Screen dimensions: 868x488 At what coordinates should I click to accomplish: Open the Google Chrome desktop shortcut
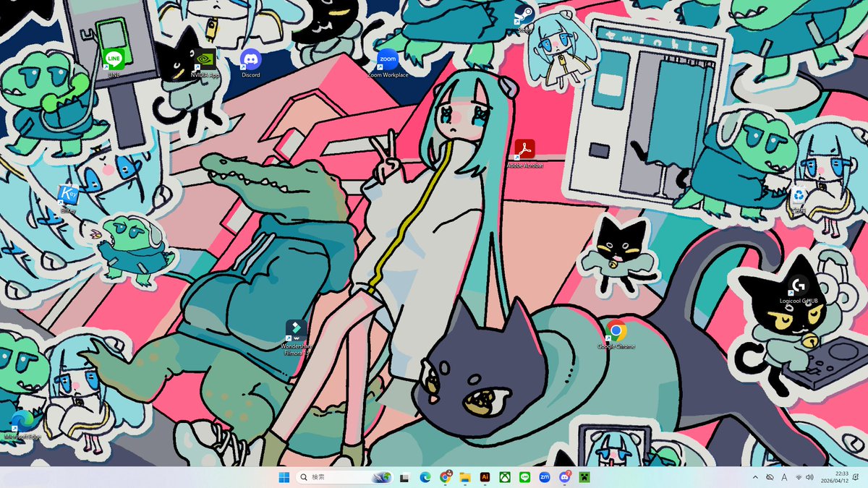point(616,334)
